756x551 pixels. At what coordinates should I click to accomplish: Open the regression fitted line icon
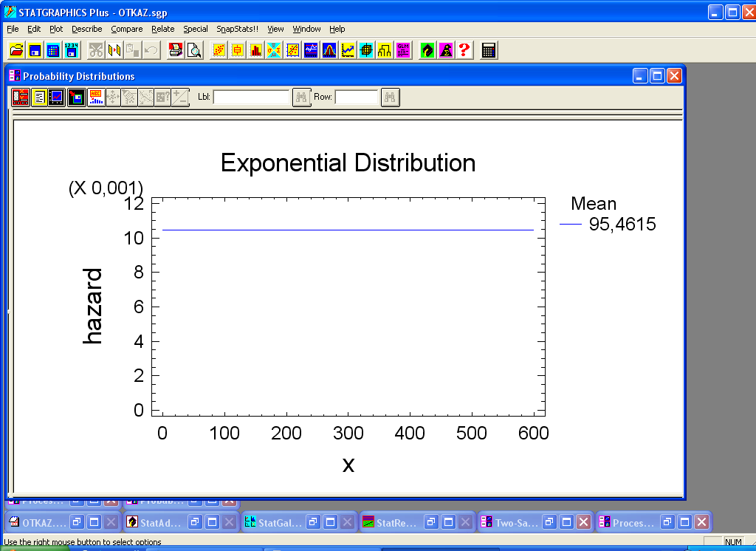[292, 50]
